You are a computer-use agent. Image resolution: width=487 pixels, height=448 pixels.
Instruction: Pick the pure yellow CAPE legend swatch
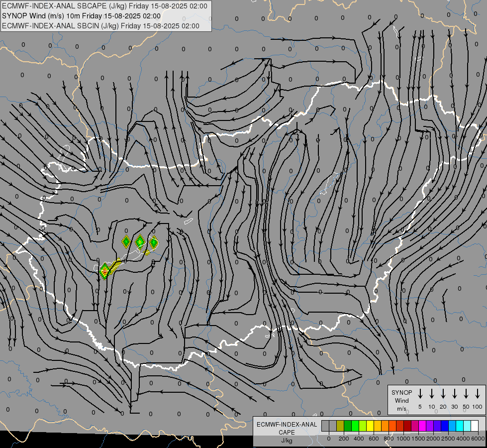coord(370,426)
